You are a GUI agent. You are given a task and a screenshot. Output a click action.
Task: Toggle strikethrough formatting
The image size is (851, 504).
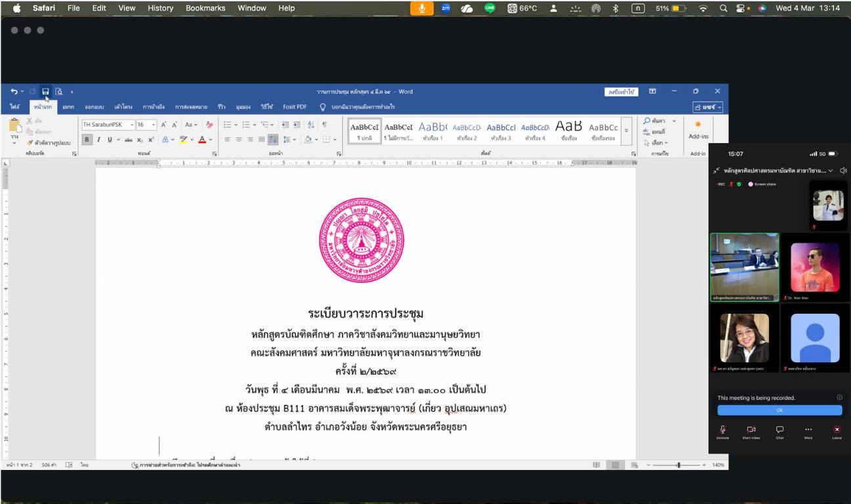pos(129,138)
